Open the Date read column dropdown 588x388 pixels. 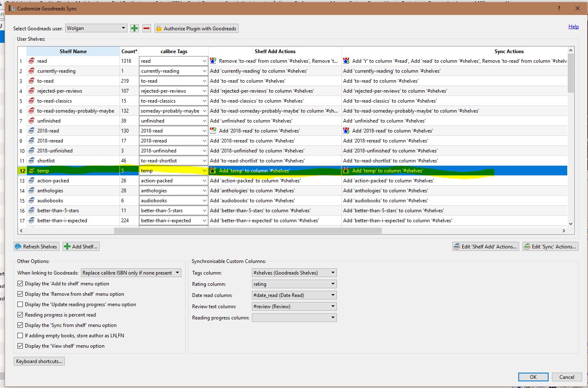(294, 295)
